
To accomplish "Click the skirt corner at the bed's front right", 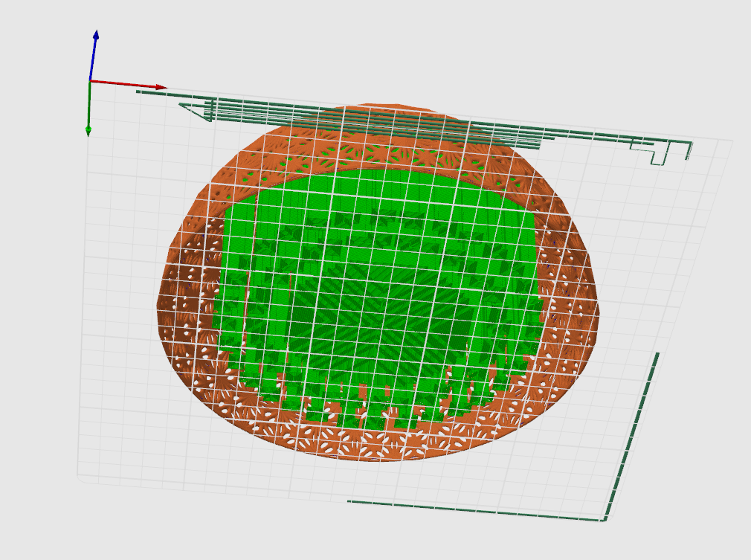I will tap(604, 519).
